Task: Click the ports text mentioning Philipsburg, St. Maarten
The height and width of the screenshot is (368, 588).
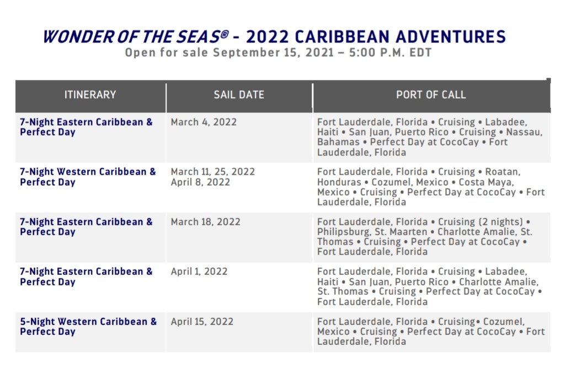Action: point(425,236)
